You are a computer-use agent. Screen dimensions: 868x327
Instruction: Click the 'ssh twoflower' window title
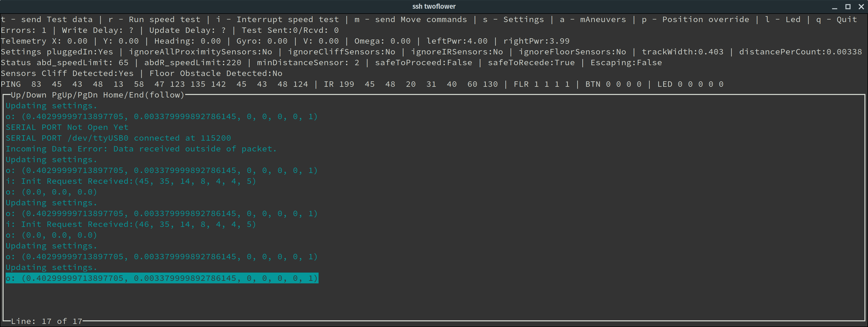434,6
